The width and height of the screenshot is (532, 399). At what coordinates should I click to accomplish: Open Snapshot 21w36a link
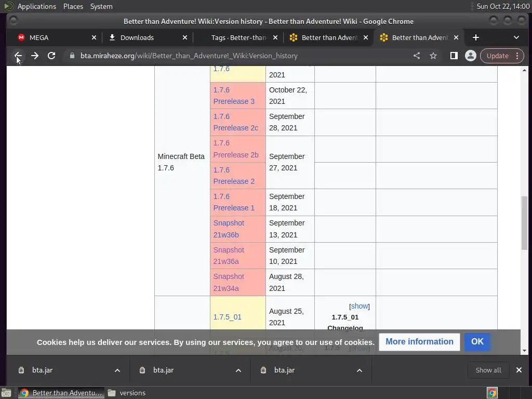(x=229, y=256)
